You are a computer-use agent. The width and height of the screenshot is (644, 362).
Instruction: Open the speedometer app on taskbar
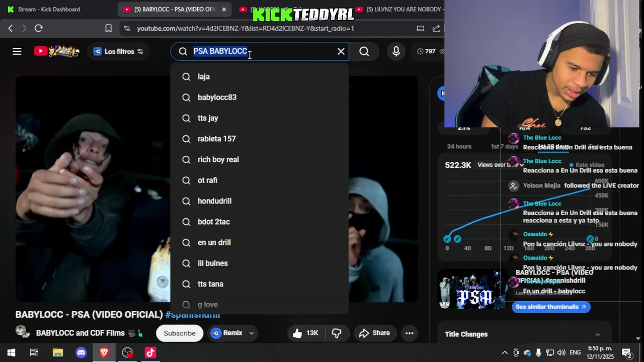pos(127,352)
